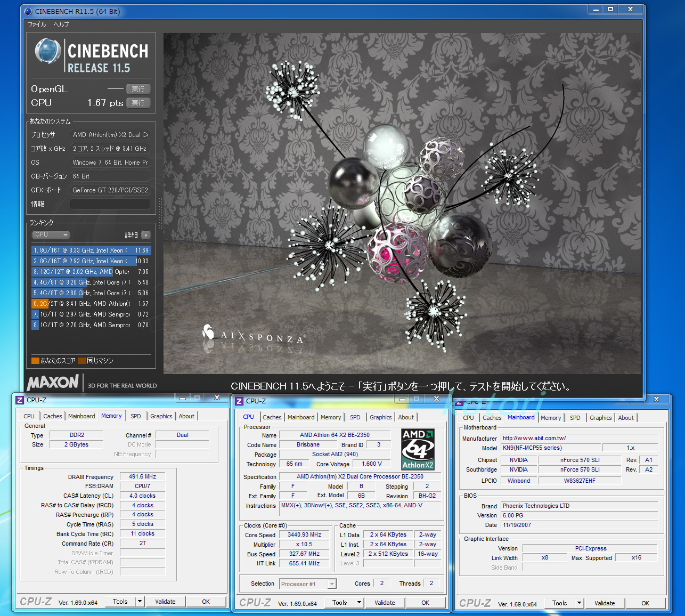
Task: Open About tab in Memory CPU-Z window
Action: (x=186, y=416)
